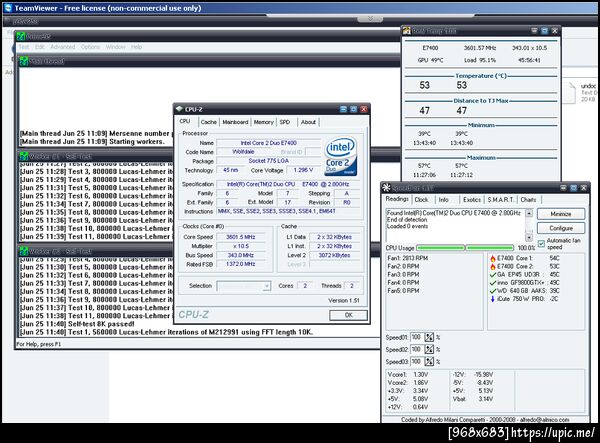This screenshot has height=443, width=600.
Task: Click the Speed02 value field in SpeedFan
Action: click(x=417, y=349)
